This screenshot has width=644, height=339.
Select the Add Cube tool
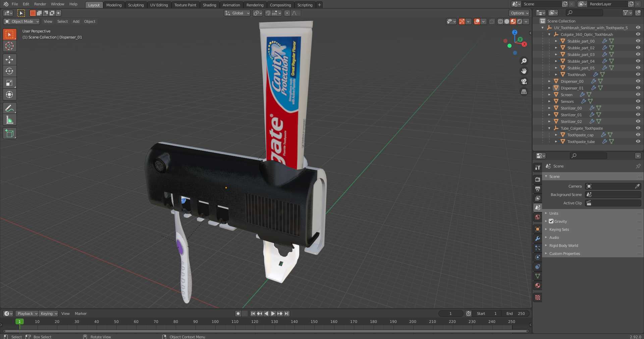pyautogui.click(x=9, y=133)
